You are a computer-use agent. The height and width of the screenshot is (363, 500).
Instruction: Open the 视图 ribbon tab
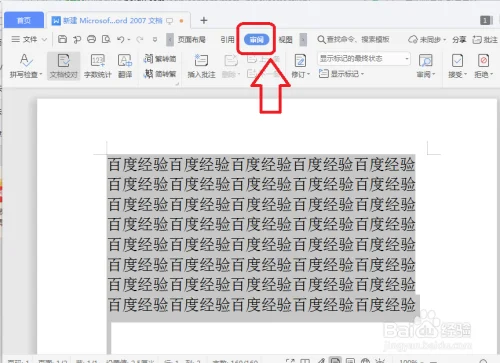285,40
